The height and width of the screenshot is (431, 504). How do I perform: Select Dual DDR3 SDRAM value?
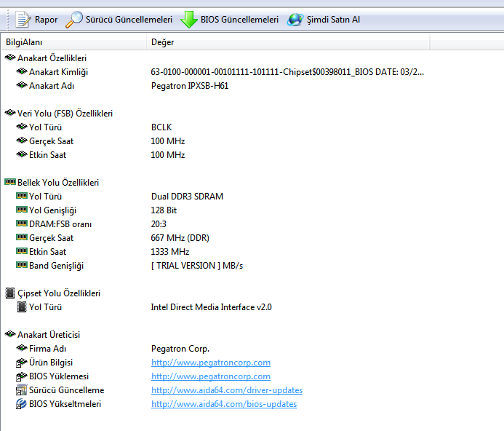point(187,197)
